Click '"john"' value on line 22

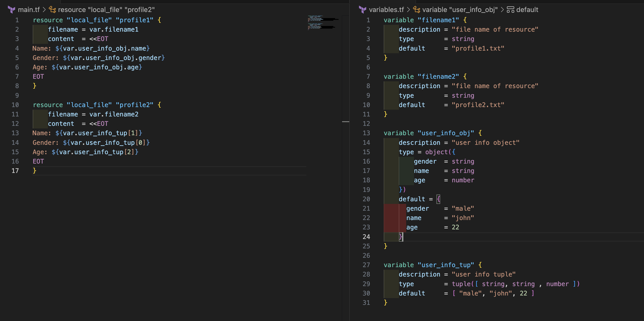pos(463,218)
